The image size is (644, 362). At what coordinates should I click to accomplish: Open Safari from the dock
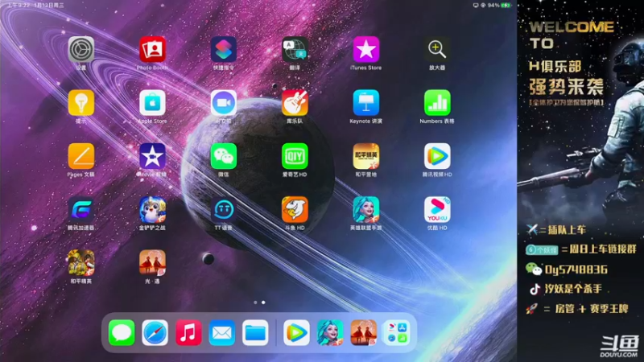(x=155, y=332)
